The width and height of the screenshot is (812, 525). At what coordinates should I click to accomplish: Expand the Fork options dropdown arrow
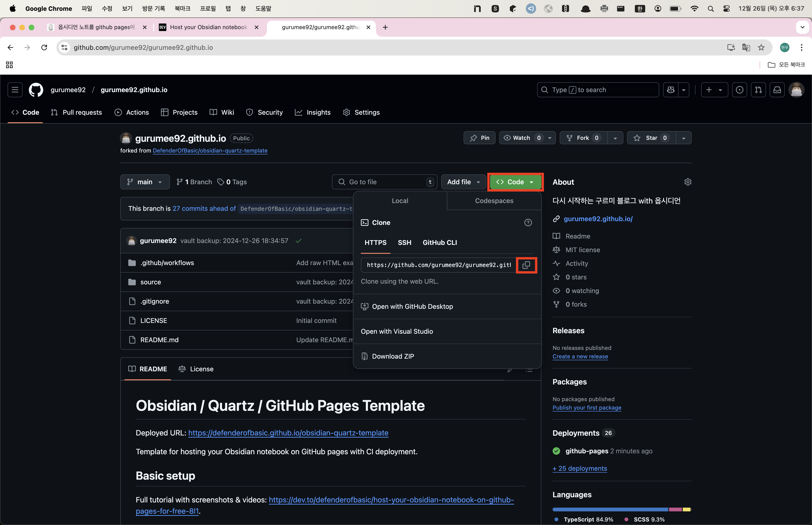coord(615,138)
